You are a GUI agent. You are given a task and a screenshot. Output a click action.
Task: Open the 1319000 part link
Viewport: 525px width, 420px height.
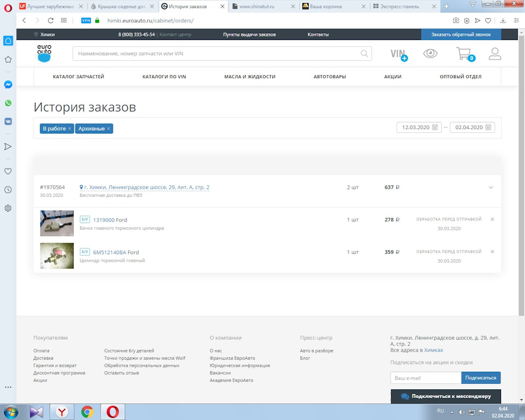click(104, 220)
